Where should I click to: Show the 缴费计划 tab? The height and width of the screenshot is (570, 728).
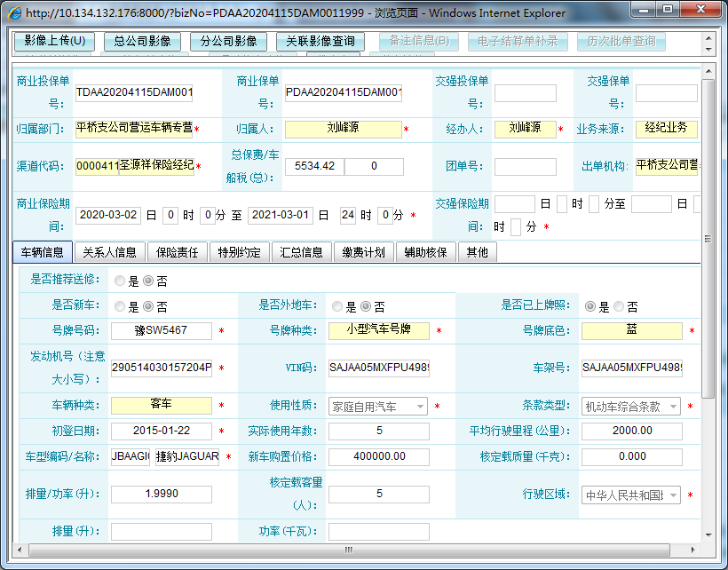click(364, 252)
